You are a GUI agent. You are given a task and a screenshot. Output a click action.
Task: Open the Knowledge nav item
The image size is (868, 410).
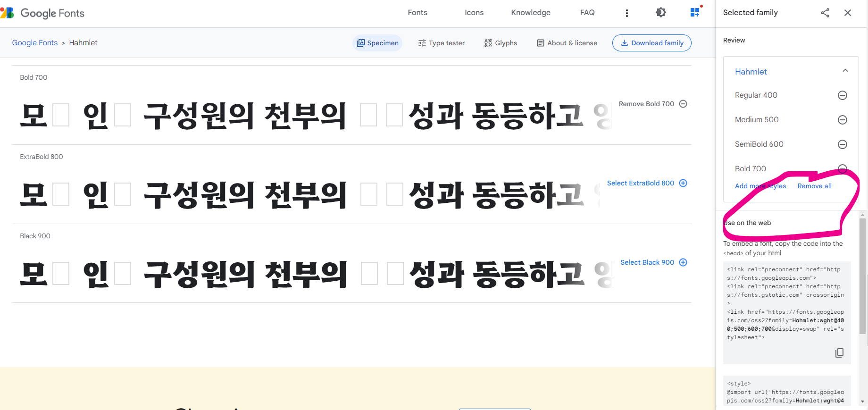tap(531, 13)
